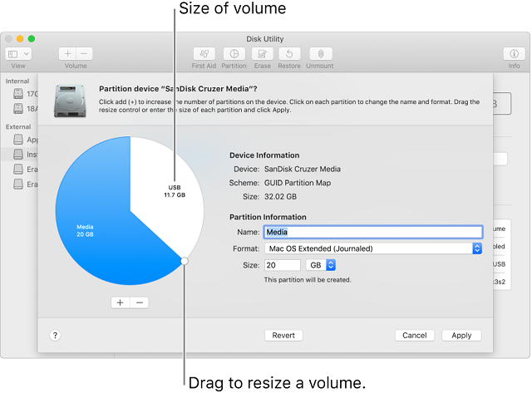This screenshot has height=393, width=532.
Task: Run First Aid from the toolbar
Action: (204, 53)
